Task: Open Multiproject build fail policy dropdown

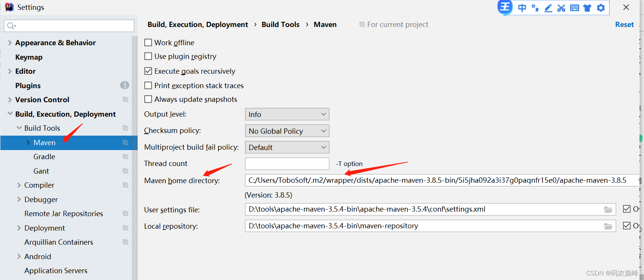Action: [x=287, y=147]
